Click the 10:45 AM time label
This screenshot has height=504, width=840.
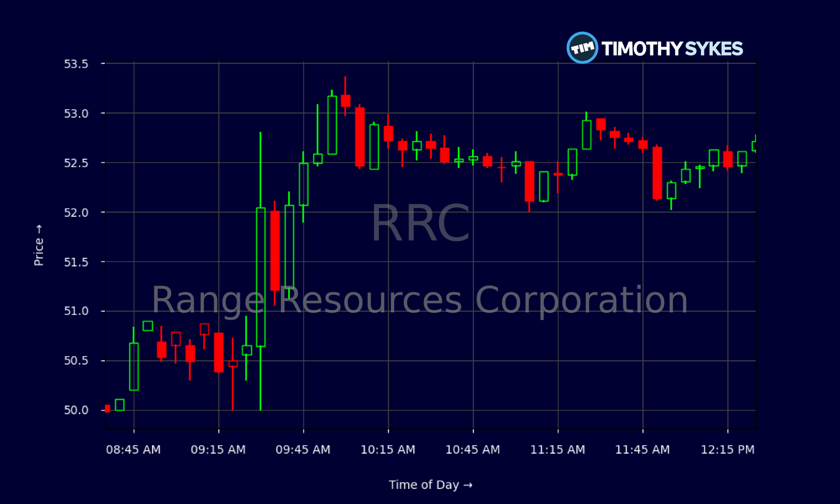point(473,450)
